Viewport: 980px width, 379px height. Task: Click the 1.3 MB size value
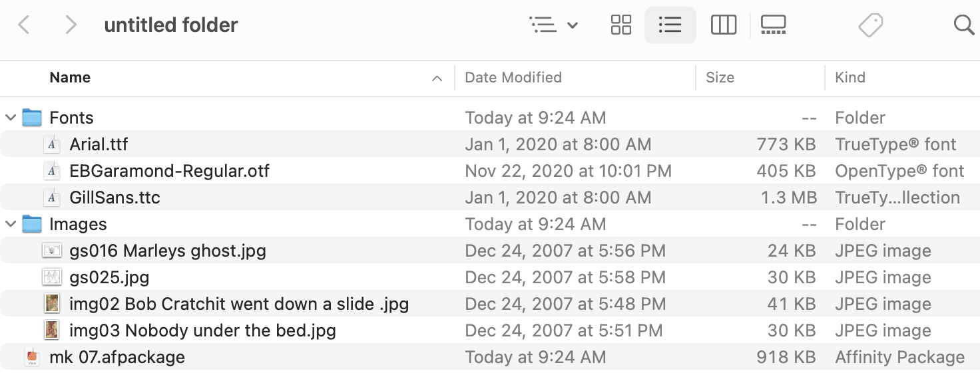pos(790,197)
